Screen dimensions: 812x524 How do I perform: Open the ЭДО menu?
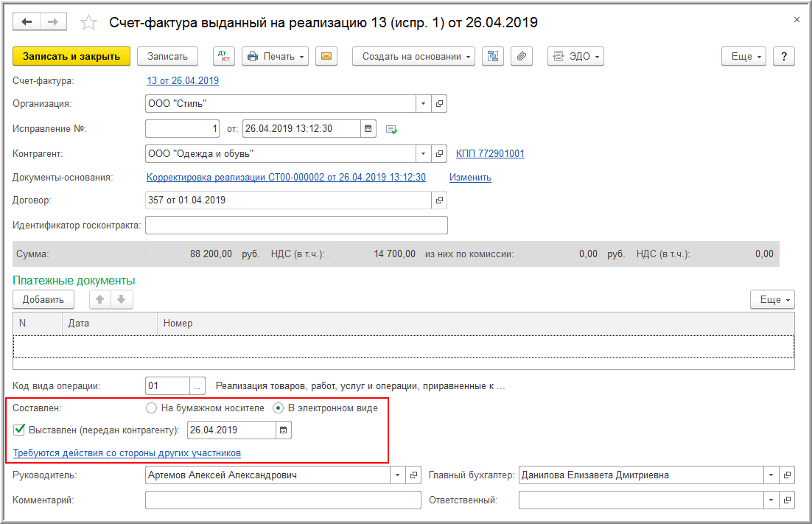(x=575, y=57)
